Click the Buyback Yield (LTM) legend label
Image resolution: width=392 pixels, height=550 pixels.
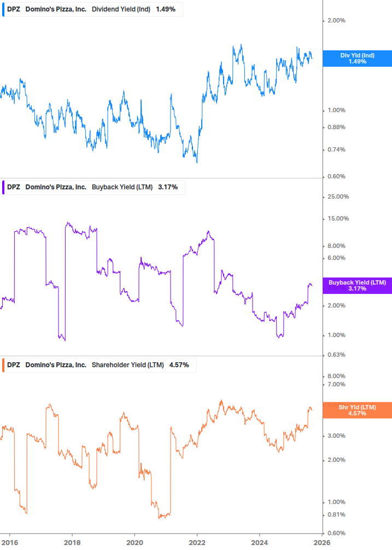click(122, 187)
